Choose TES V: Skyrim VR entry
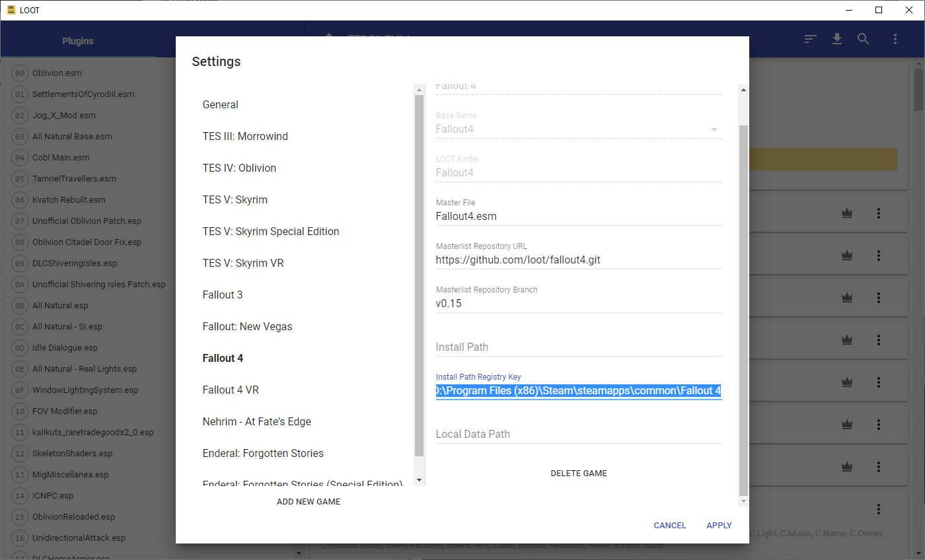Screen dimensions: 925x560 click(243, 263)
